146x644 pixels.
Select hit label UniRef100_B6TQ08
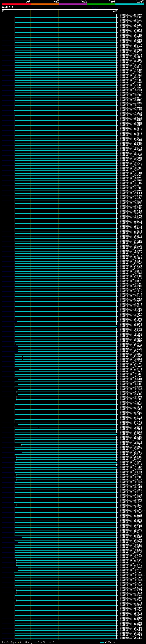pyautogui.click(x=131, y=65)
